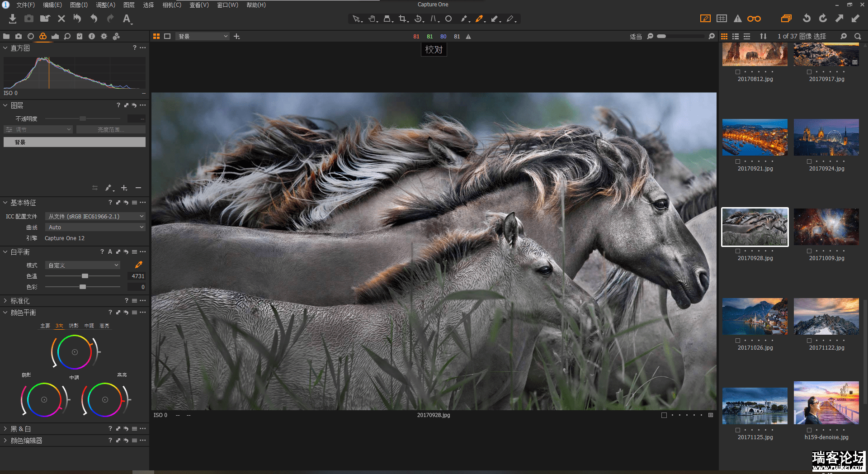Toggle the orange annotations display icon
The image size is (868, 474).
(705, 19)
